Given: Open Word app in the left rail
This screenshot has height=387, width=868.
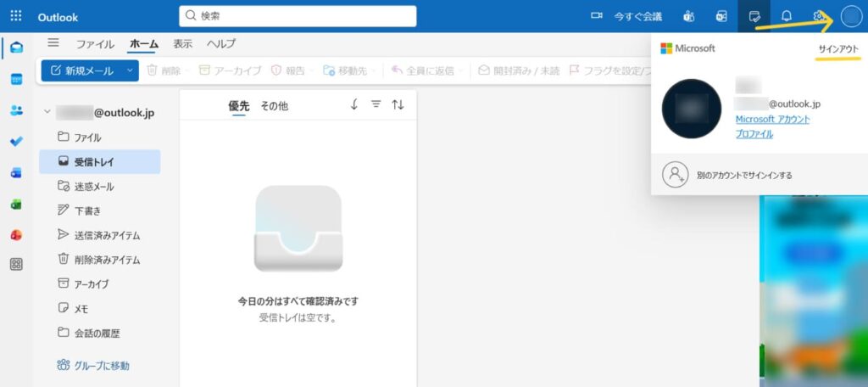Looking at the screenshot, I should click(17, 173).
